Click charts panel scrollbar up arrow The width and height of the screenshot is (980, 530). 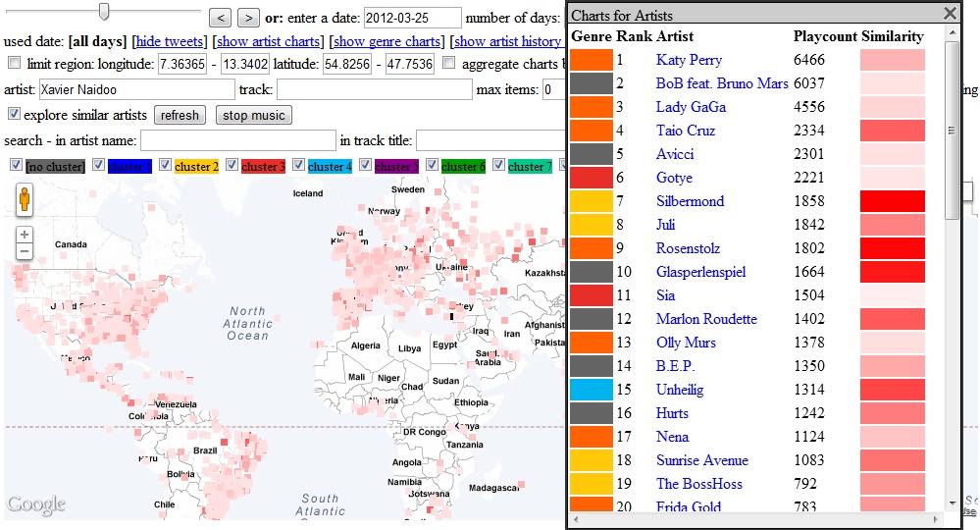coord(952,32)
